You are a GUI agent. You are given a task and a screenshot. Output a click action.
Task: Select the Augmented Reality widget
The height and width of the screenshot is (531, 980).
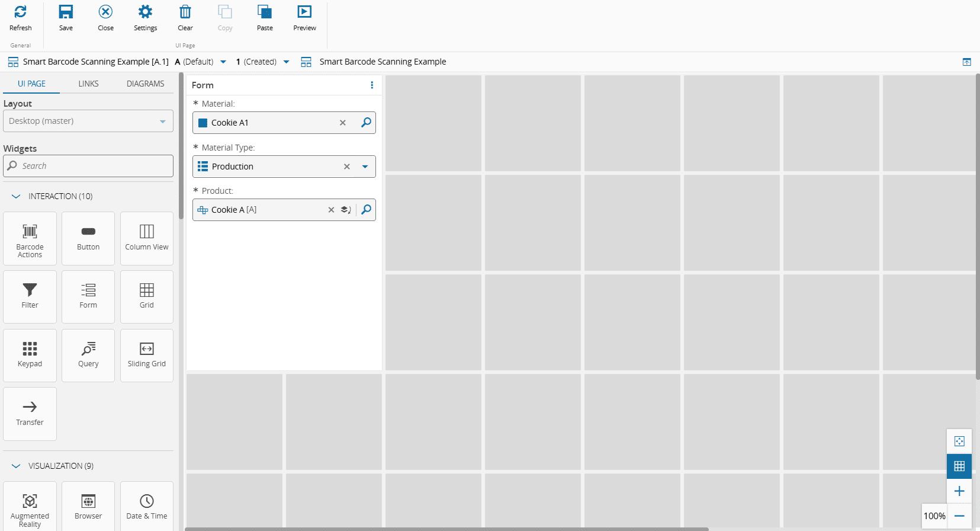30,507
